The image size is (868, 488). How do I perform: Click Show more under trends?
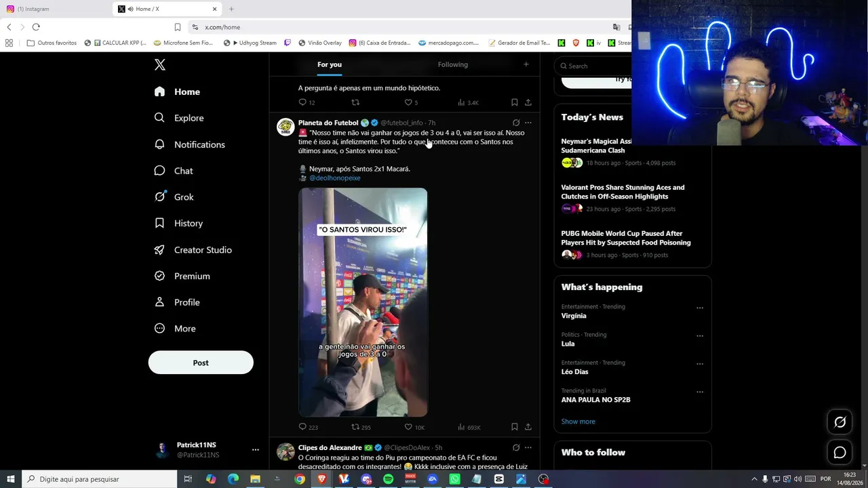click(x=578, y=422)
